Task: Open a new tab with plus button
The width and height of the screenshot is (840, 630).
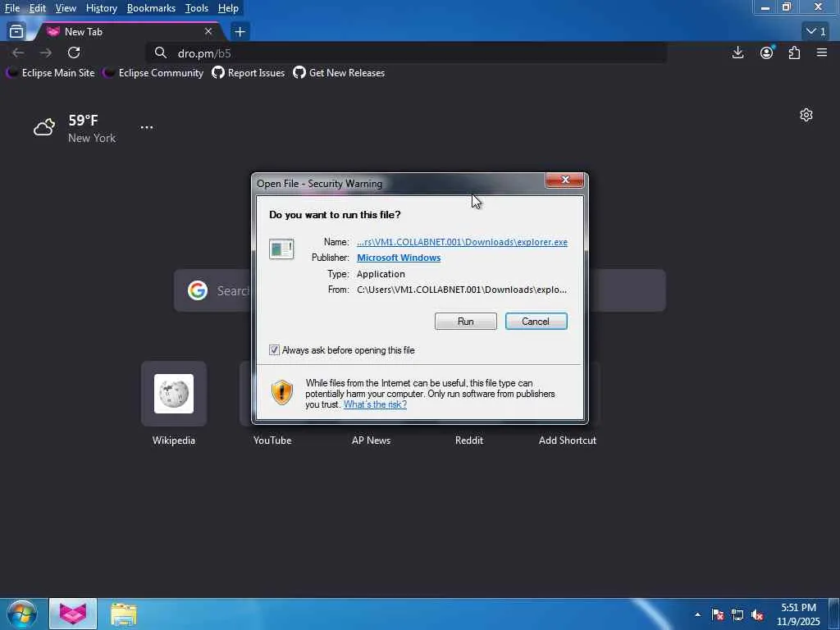Action: (x=240, y=32)
